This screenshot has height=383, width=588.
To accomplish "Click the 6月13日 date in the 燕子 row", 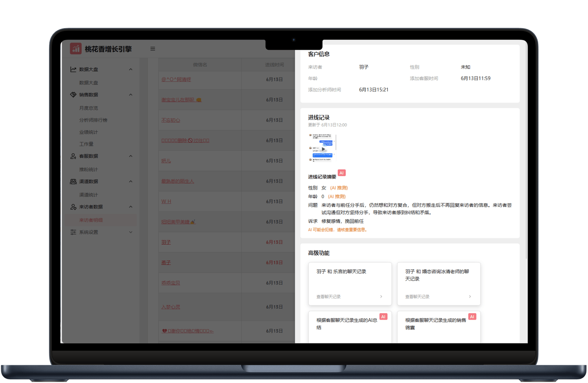I will point(274,263).
